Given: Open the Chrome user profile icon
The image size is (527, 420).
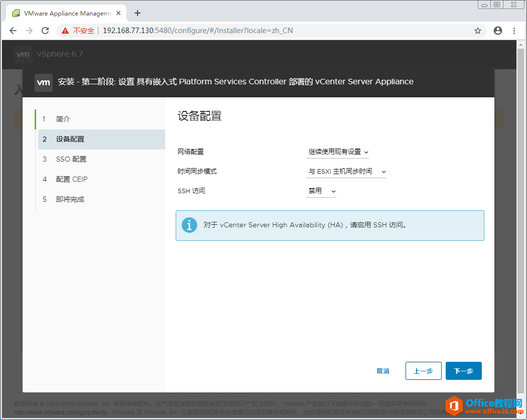Looking at the screenshot, I should click(x=498, y=31).
